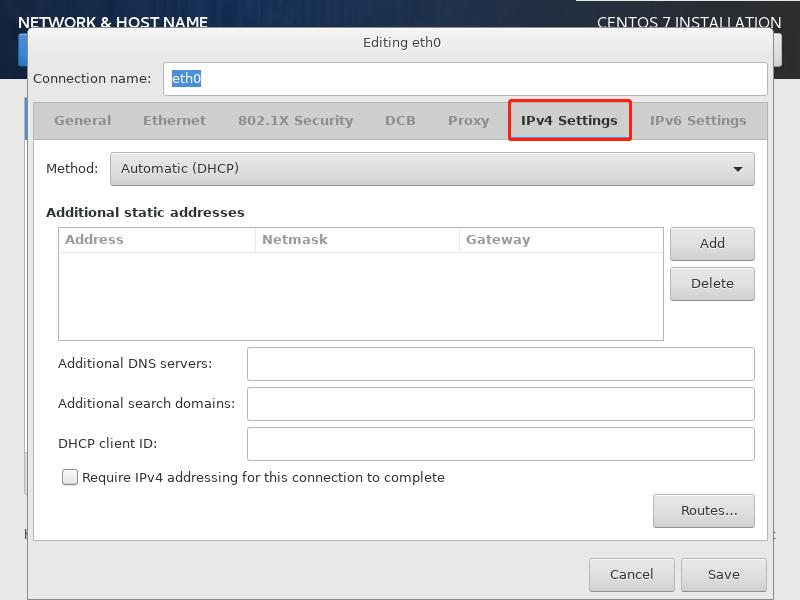Edit the Connection name field
Viewport: 800px width, 600px height.
coord(465,77)
